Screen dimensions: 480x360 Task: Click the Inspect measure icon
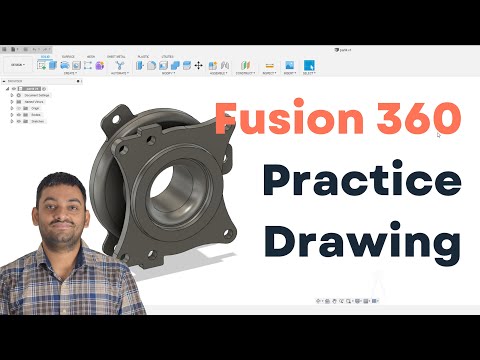(270, 66)
